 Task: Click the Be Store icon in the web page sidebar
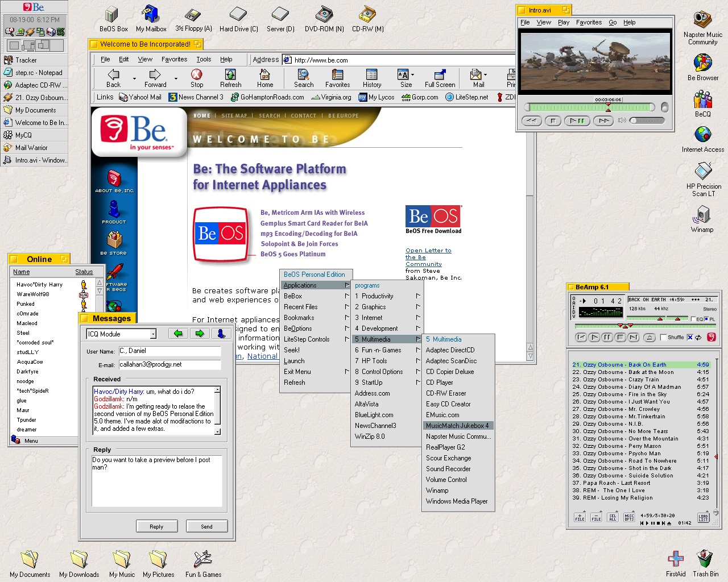coord(114,244)
